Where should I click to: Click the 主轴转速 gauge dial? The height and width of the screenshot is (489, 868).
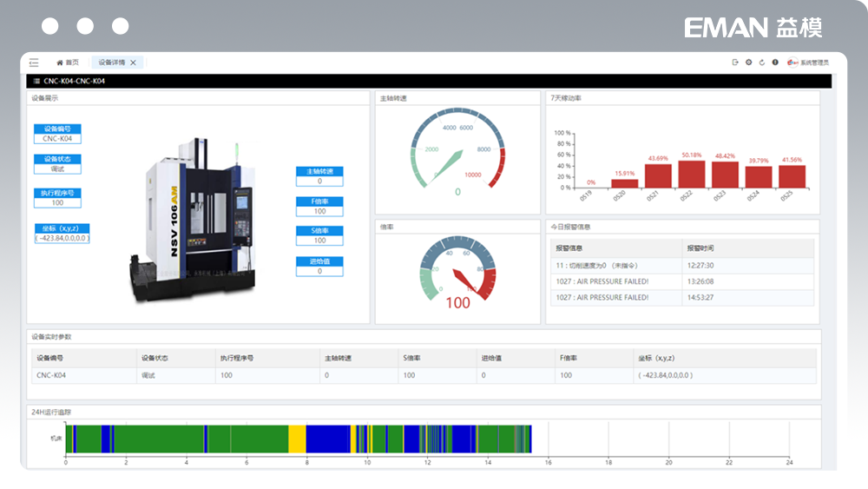[457, 149]
